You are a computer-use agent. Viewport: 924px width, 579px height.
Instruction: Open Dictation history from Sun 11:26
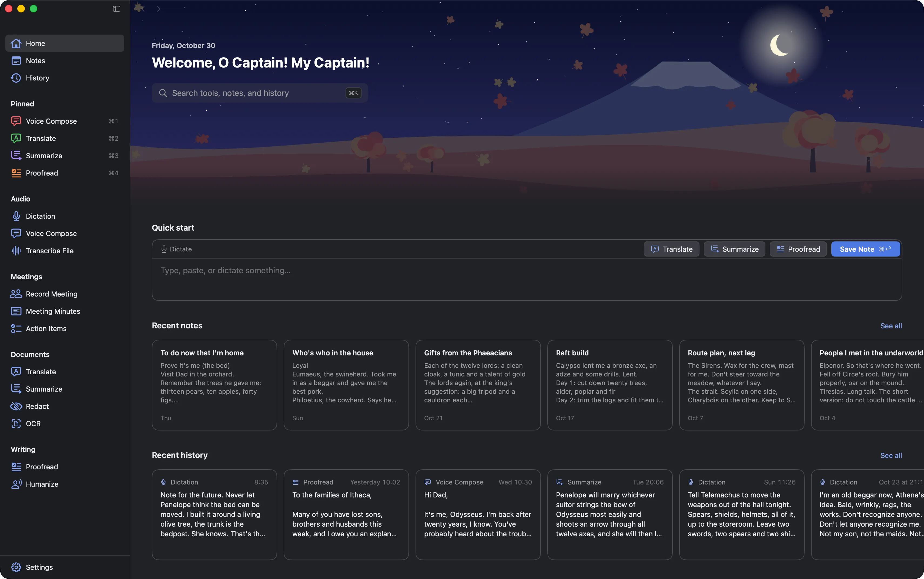742,514
